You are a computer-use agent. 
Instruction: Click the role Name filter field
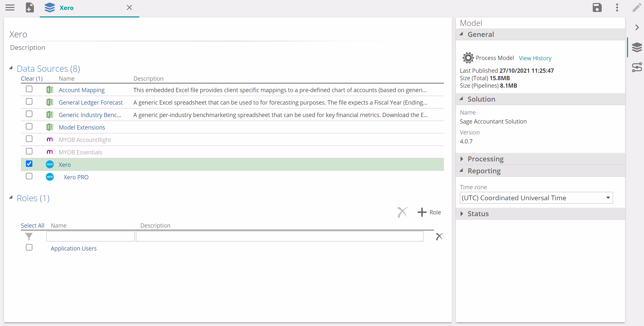pyautogui.click(x=90, y=236)
